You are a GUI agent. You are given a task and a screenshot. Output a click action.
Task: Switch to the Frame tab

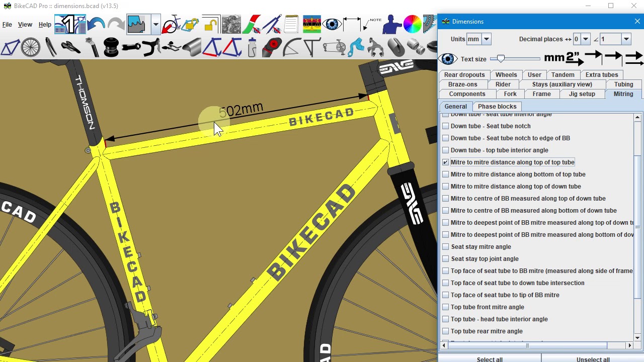541,94
